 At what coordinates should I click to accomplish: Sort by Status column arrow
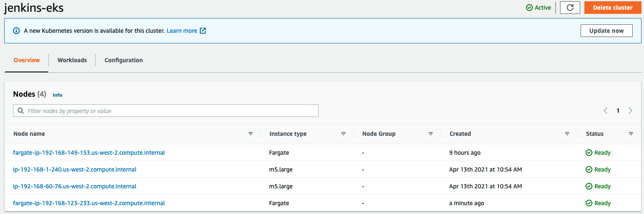(631, 134)
